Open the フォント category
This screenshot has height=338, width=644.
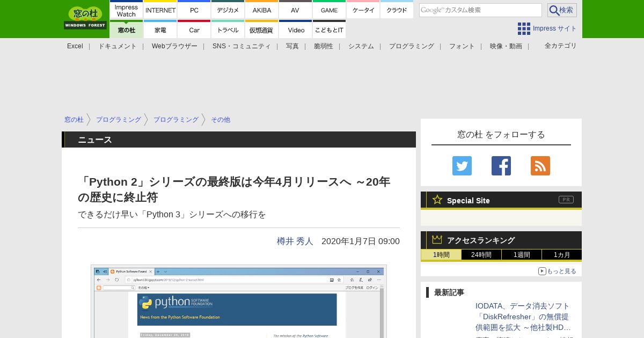tap(462, 46)
